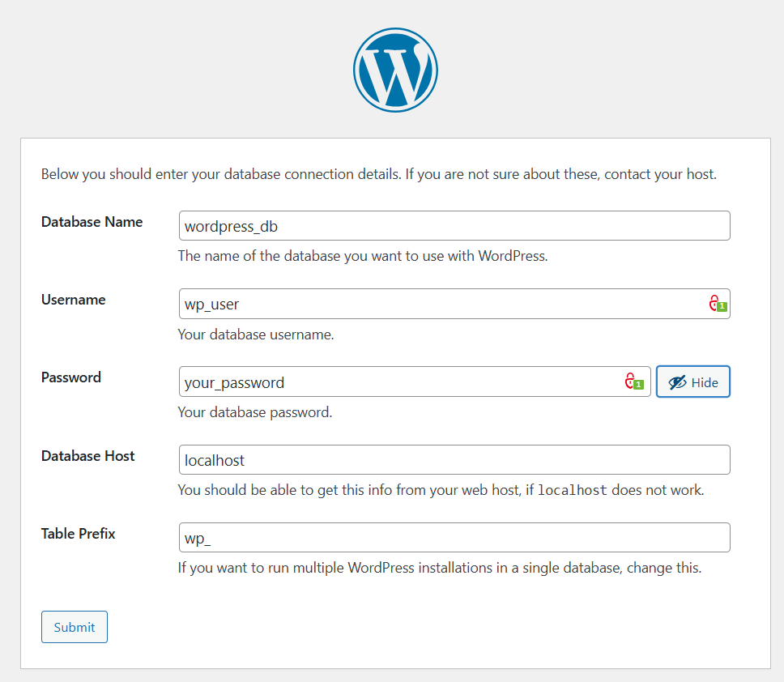Click the password manager icon in Password field

click(633, 381)
